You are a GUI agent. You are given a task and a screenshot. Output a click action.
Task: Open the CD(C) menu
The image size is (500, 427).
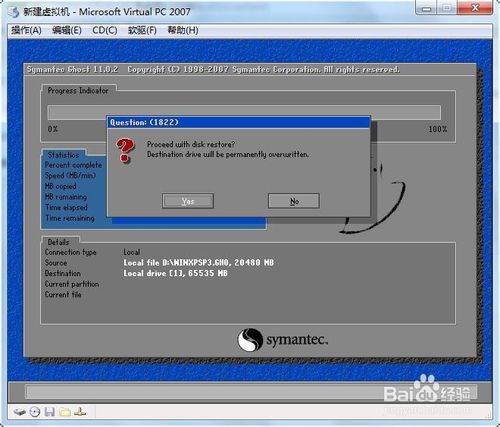click(x=105, y=30)
